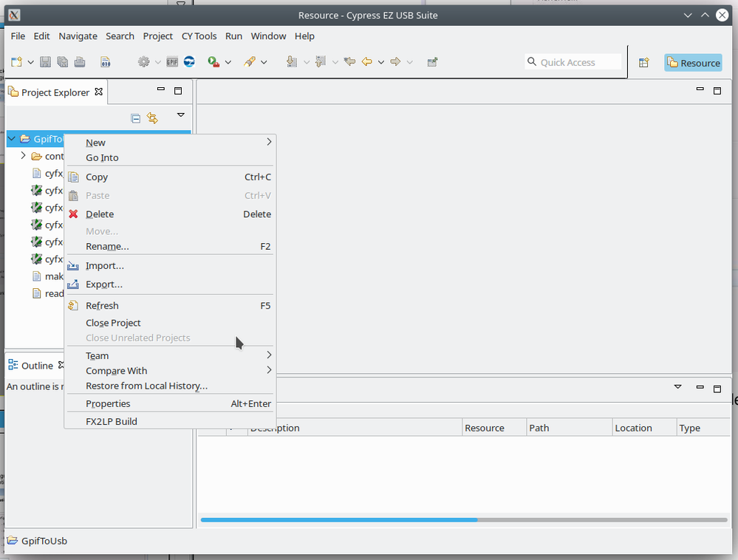738x560 pixels.
Task: Click the gear build configuration icon
Action: pyautogui.click(x=143, y=61)
